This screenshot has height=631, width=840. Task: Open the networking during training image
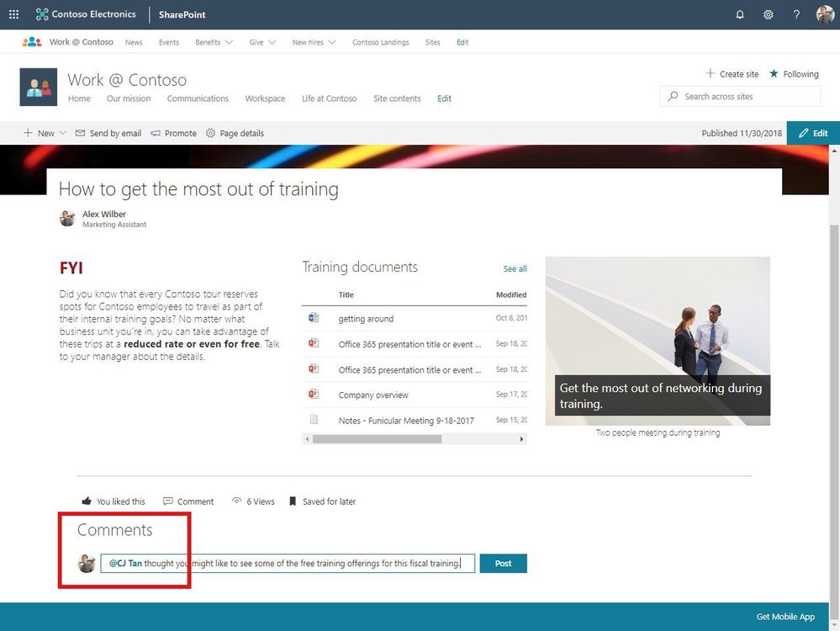click(x=658, y=341)
